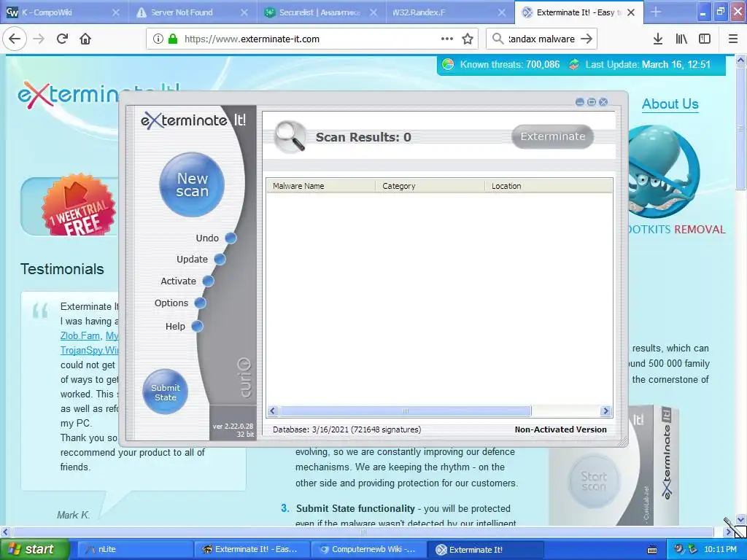
Task: Click the Undo blue bullet button
Action: (231, 238)
